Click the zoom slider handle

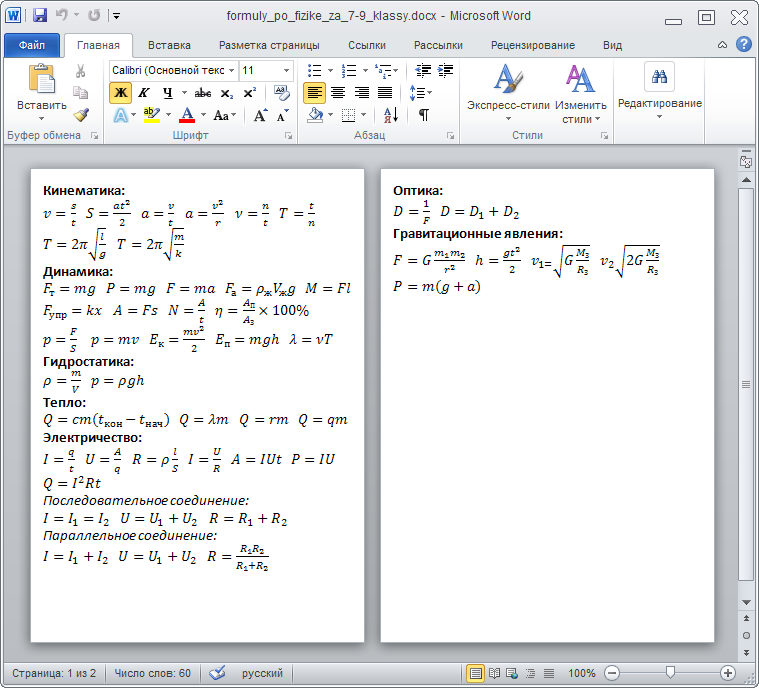[670, 673]
